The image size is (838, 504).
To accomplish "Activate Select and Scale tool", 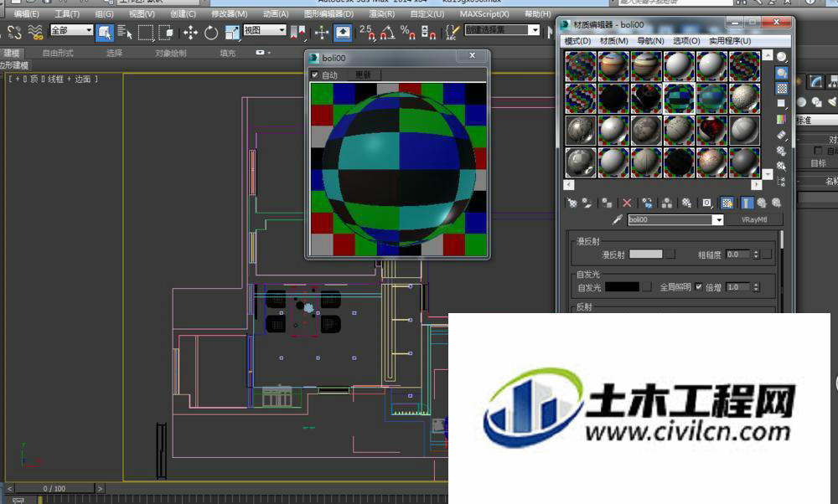I will [x=232, y=33].
